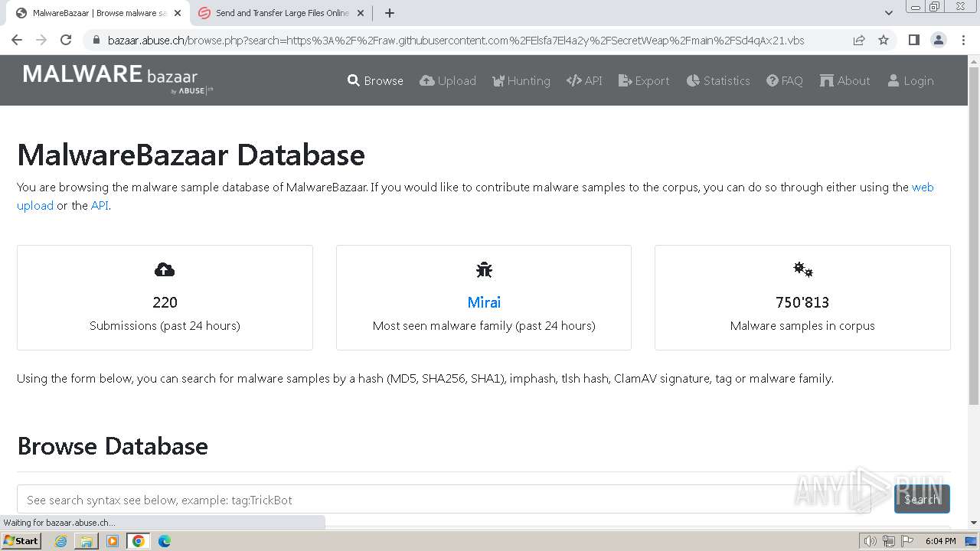Open the Upload nav item

[448, 80]
